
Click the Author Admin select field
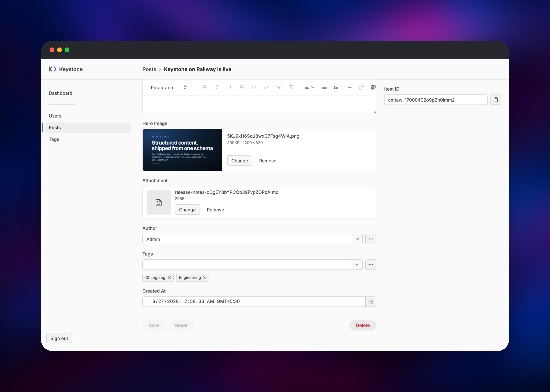[x=247, y=239]
